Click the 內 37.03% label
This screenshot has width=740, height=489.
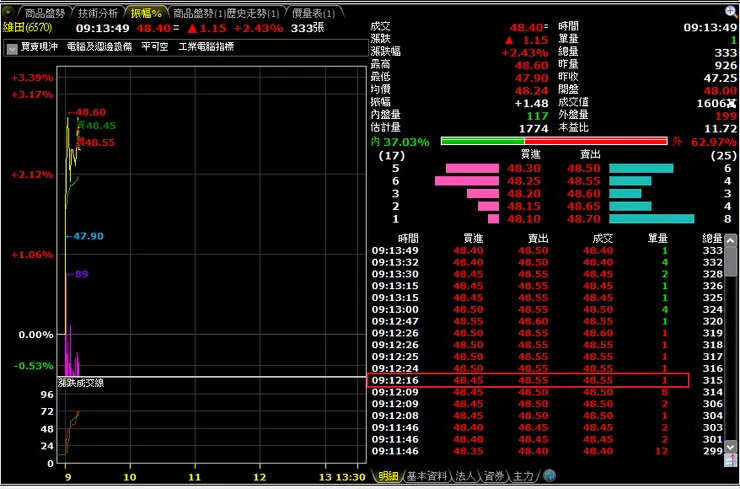tap(400, 142)
